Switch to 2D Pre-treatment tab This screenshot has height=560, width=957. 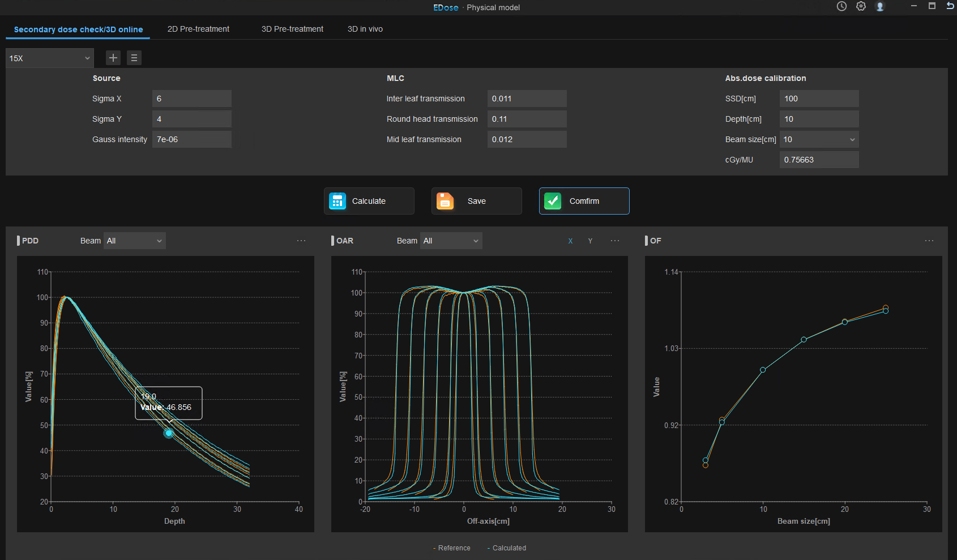pos(198,29)
